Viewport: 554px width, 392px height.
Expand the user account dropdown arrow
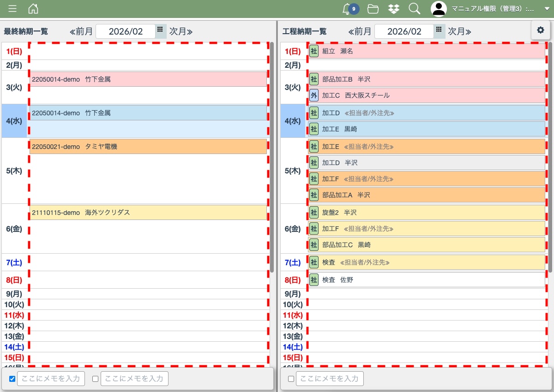pyautogui.click(x=547, y=9)
